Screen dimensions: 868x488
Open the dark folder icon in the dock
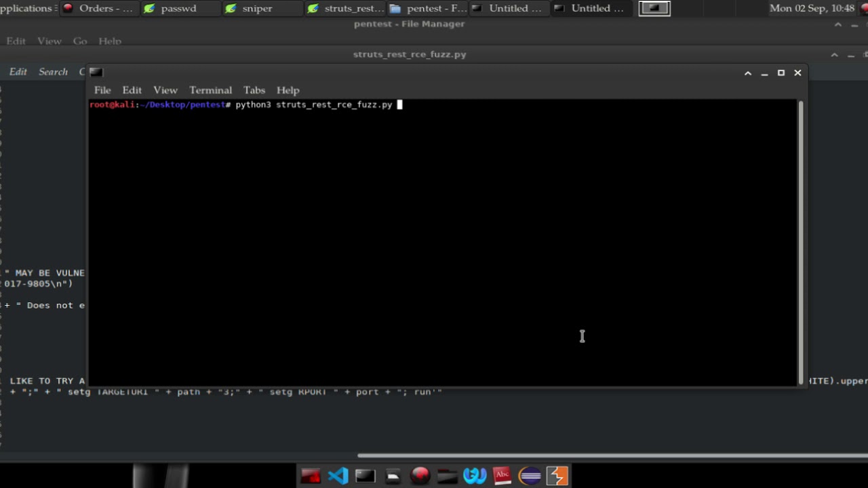coord(448,476)
